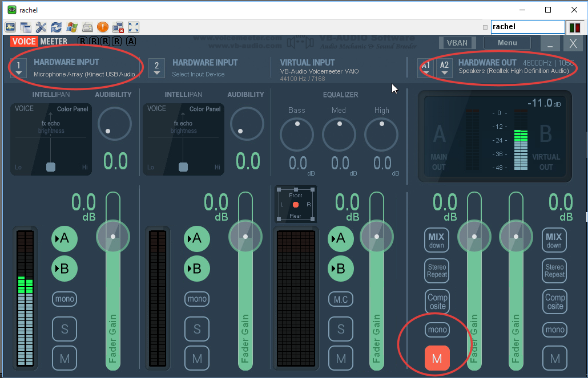The width and height of the screenshot is (588, 378).
Task: Click the Select Input Device label
Action: coord(198,74)
